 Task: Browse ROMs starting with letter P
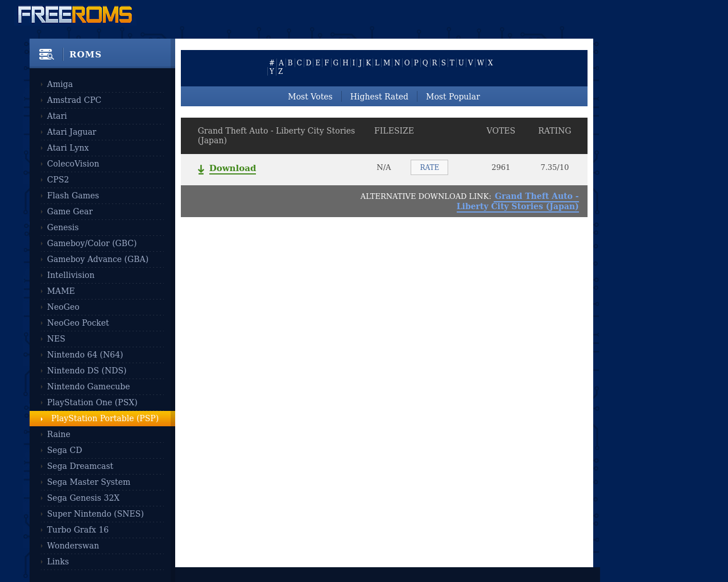click(x=416, y=63)
